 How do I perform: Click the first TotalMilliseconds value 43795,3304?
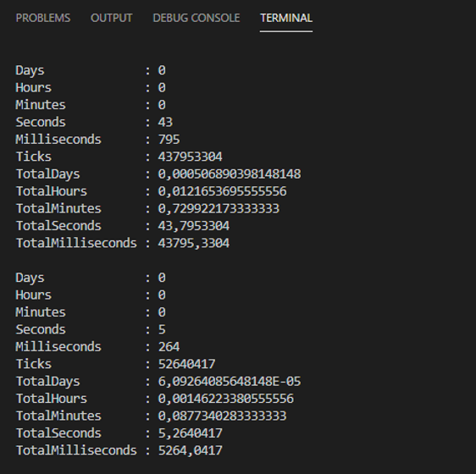click(194, 243)
